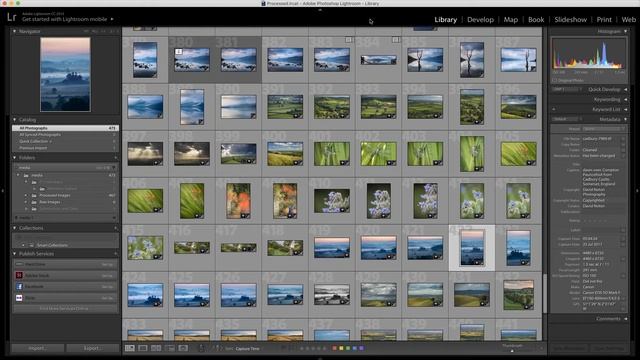Open toolbar content menu arrow at right

(x=541, y=348)
